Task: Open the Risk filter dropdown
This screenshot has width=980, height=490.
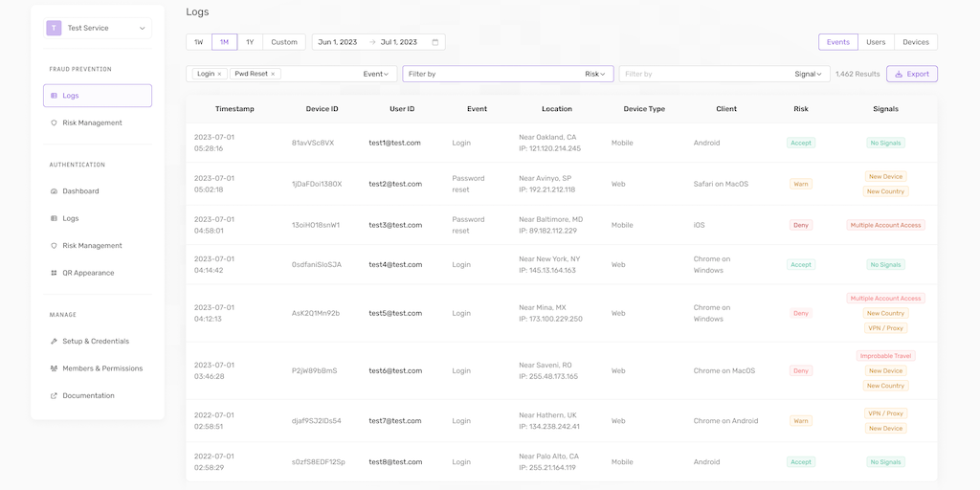Action: (x=596, y=74)
